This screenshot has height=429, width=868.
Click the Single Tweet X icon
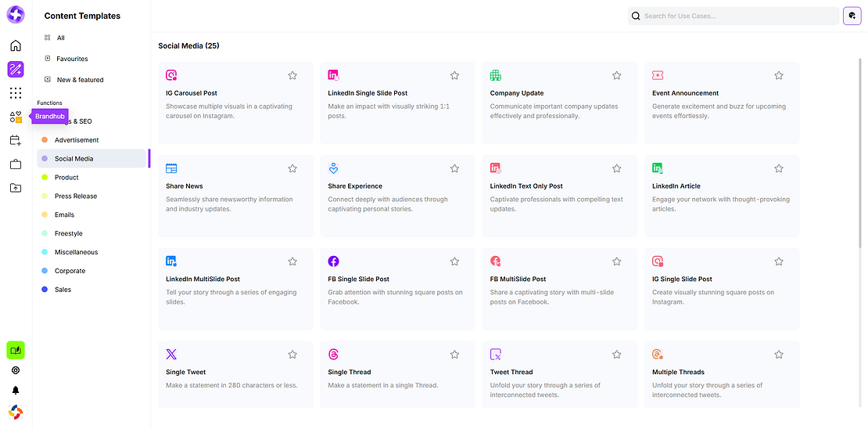click(x=171, y=354)
